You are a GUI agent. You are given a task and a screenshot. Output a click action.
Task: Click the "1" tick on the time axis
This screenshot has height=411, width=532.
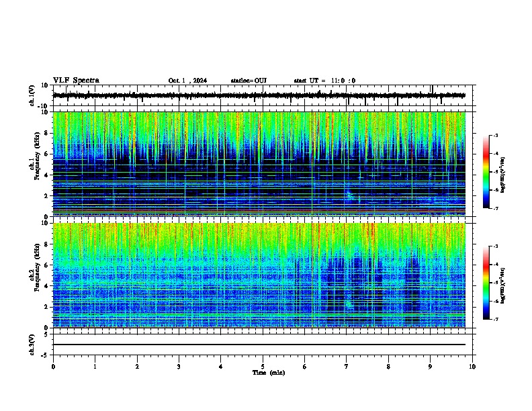95,367
